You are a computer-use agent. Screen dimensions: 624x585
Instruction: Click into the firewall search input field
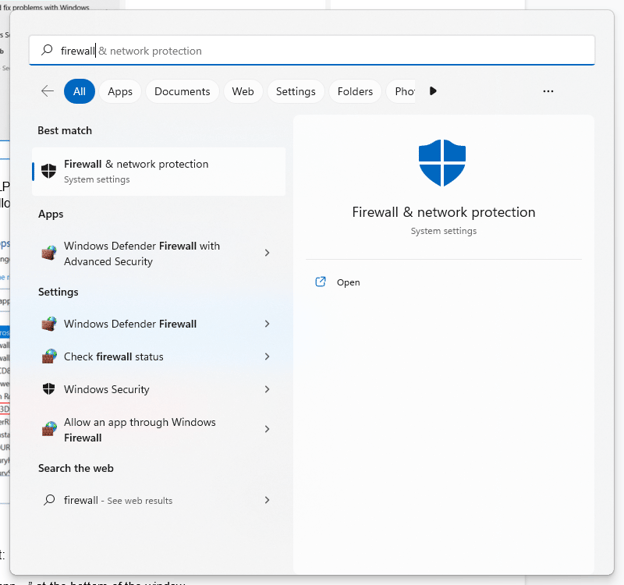point(312,51)
